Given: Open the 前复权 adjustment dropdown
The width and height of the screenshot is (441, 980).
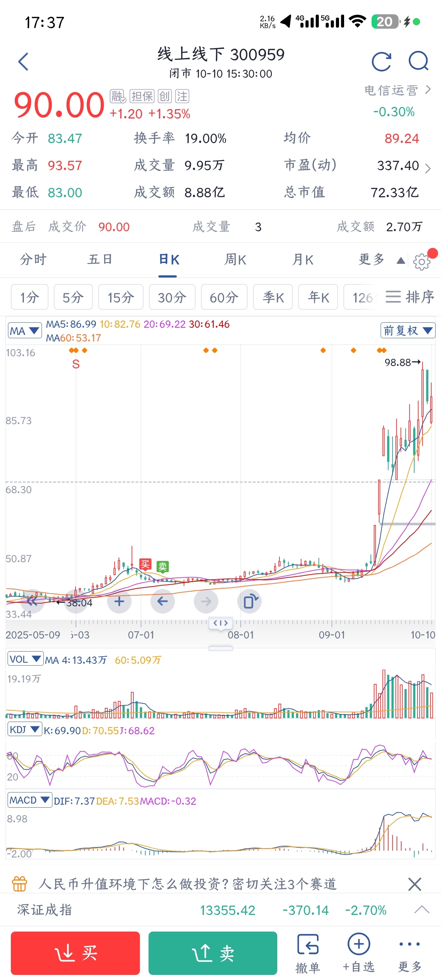Looking at the screenshot, I should (407, 330).
